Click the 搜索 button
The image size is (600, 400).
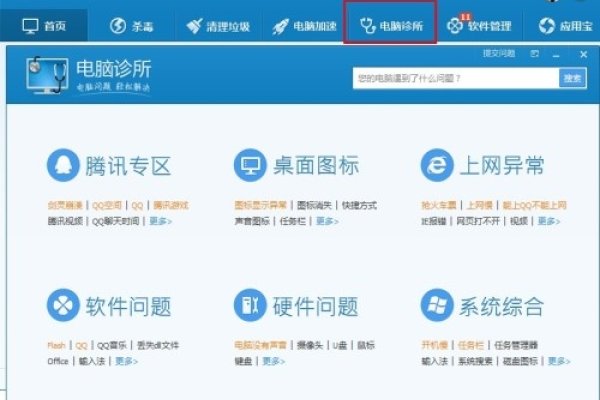[572, 78]
